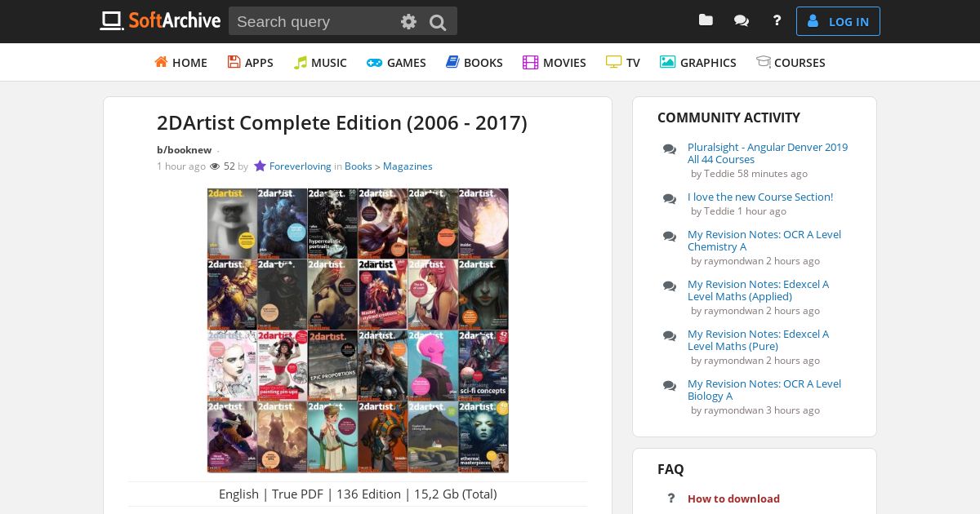Click 'by raymondwan 3 hours ago' text

[755, 410]
